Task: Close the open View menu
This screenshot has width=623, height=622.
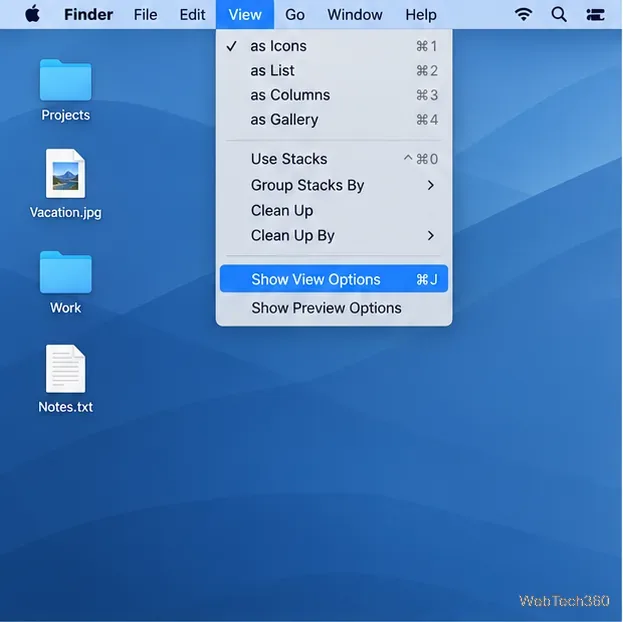Action: pyautogui.click(x=245, y=15)
